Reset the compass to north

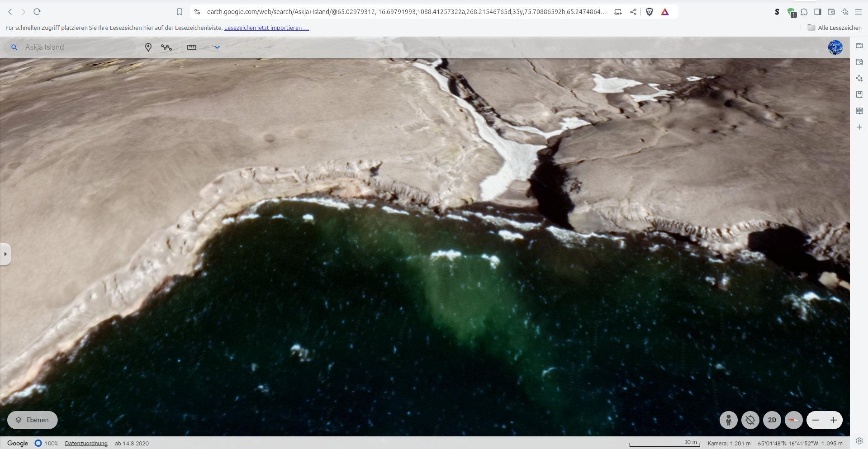(794, 420)
